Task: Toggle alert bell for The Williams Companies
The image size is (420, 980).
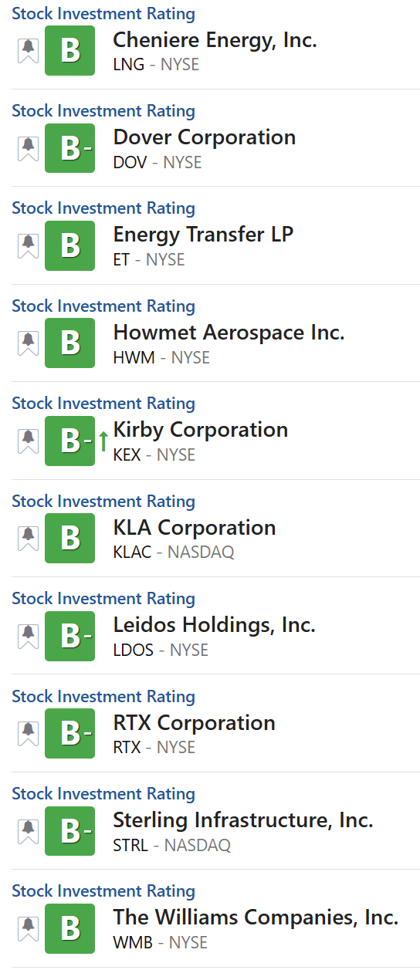Action: point(29,929)
